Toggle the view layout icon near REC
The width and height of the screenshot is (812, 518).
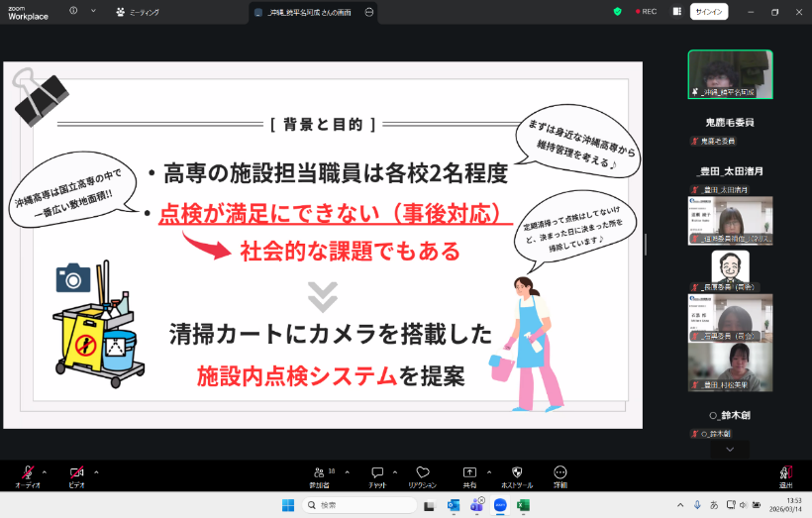pos(677,11)
